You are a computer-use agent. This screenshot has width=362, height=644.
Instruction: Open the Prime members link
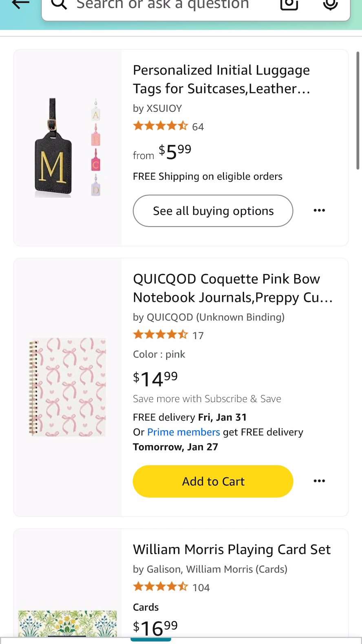(x=183, y=432)
